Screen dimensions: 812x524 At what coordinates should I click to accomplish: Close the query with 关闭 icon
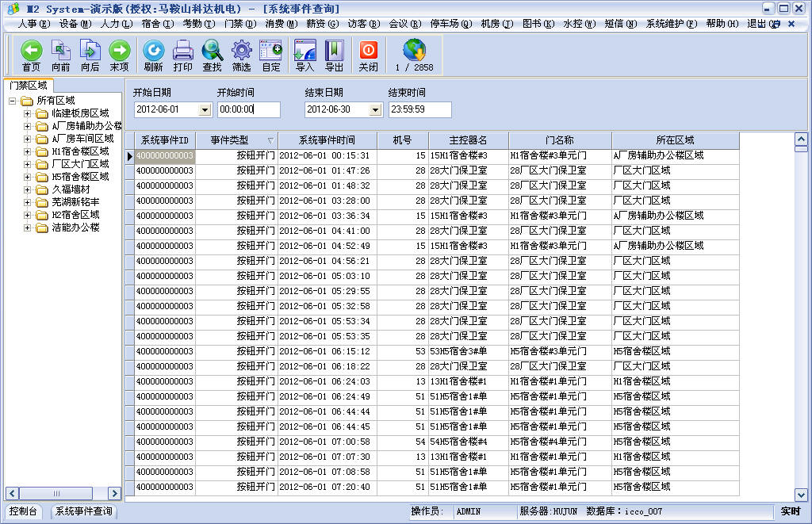coord(368,55)
